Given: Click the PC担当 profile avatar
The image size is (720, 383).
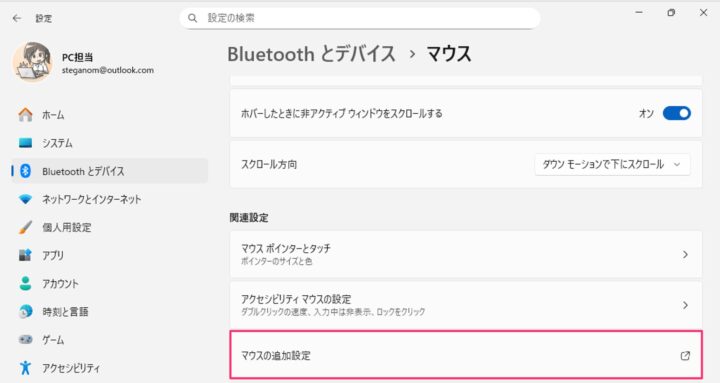Looking at the screenshot, I should coord(32,62).
